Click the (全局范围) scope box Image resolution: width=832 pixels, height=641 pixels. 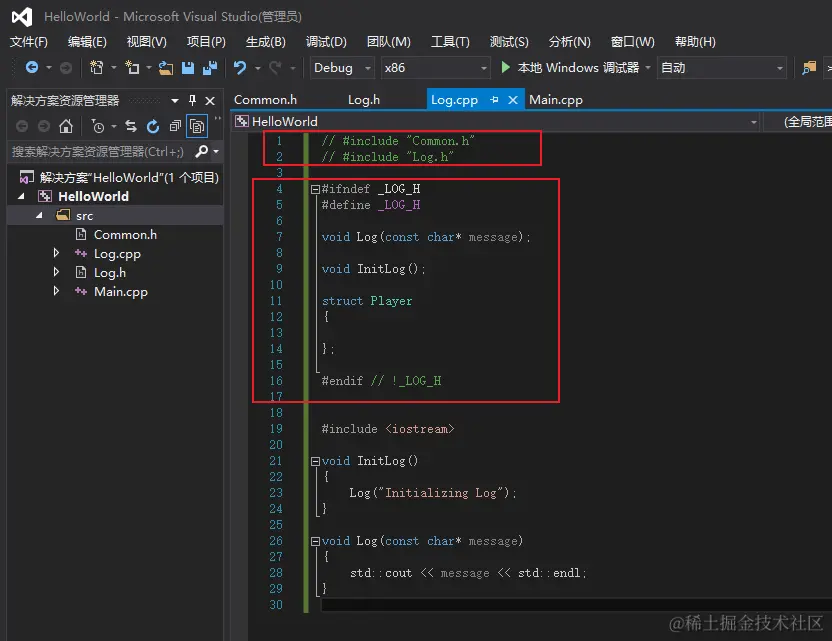799,122
